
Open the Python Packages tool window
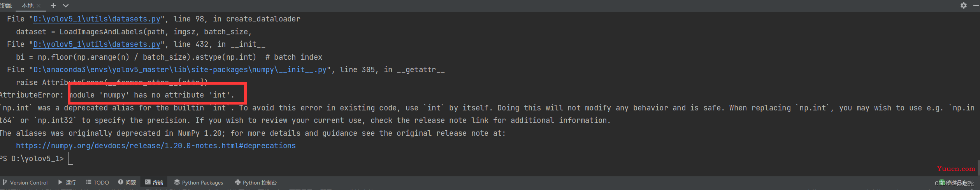click(x=198, y=182)
